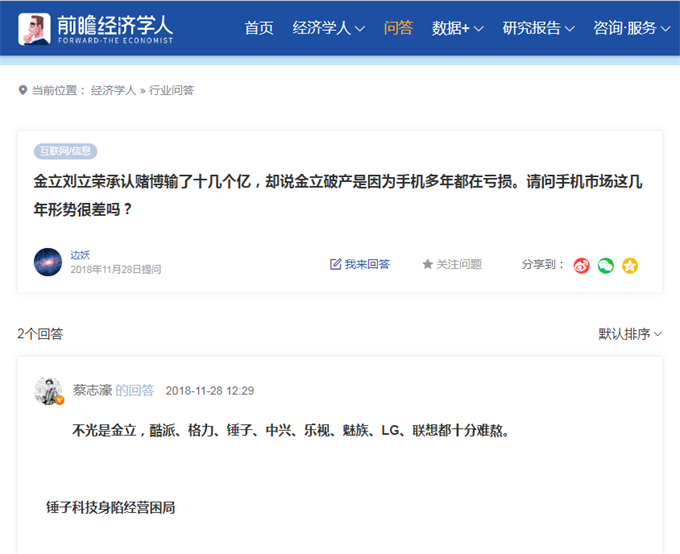This screenshot has height=554, width=680.
Task: Click the location pin icon in breadcrumb
Action: 23,90
